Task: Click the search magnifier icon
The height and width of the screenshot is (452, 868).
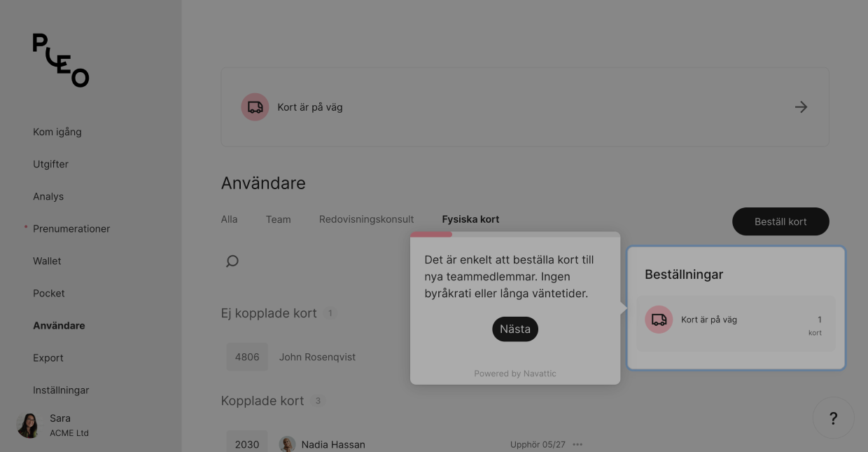Action: pos(232,261)
